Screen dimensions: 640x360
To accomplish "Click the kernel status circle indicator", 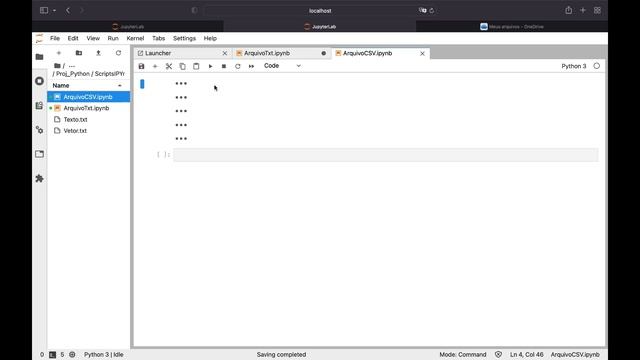I will click(x=597, y=66).
